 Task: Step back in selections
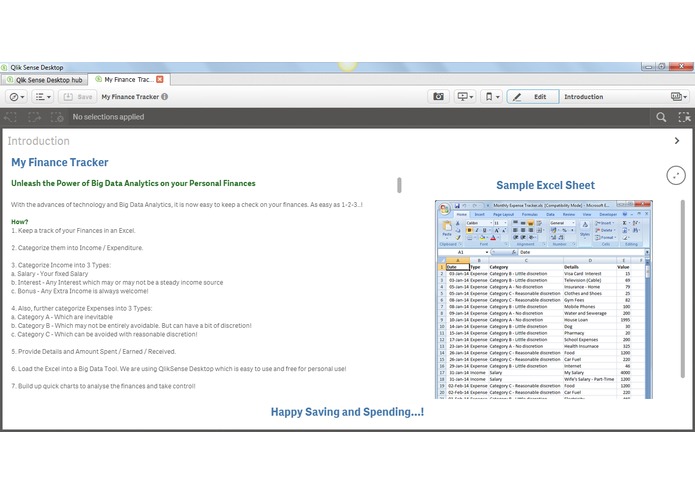pyautogui.click(x=10, y=117)
